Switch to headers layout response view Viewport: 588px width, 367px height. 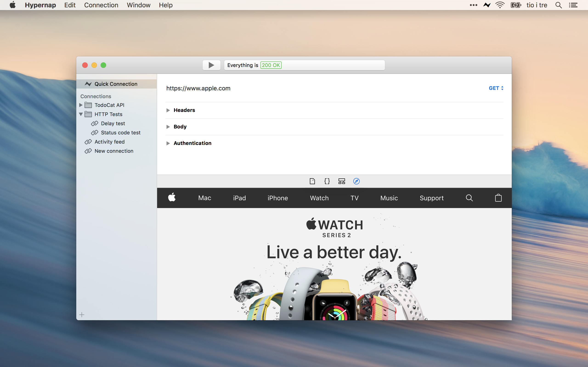(342, 181)
